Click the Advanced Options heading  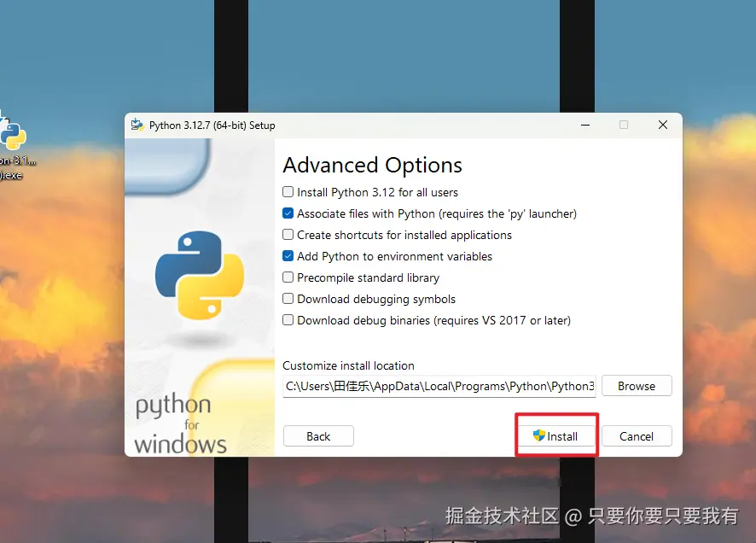click(372, 166)
